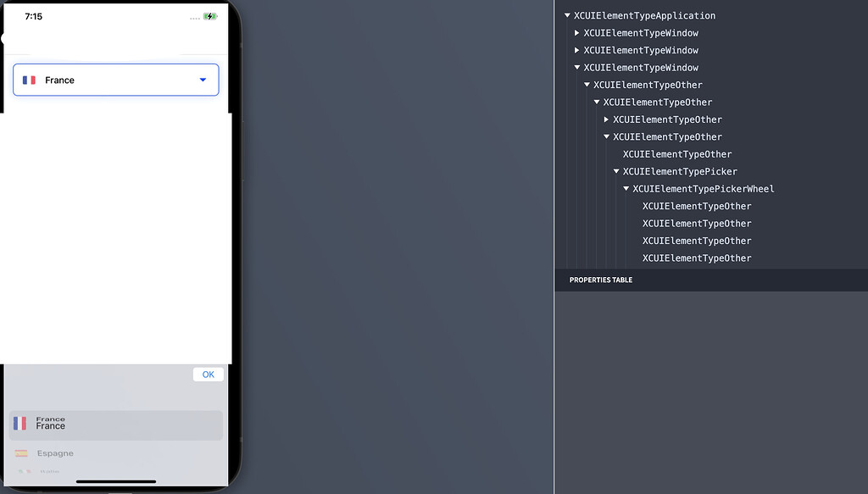Choose Espagne in the picker wheel

point(55,453)
